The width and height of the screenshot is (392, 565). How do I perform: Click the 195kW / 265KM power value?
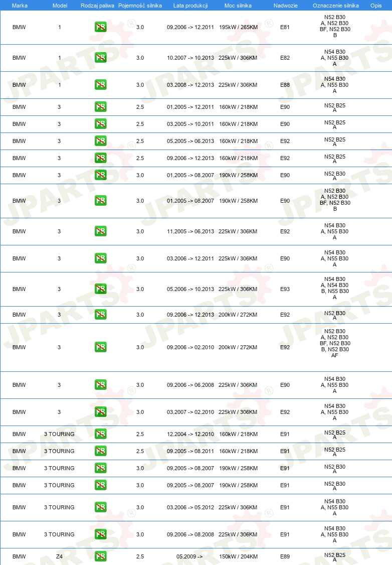click(238, 27)
